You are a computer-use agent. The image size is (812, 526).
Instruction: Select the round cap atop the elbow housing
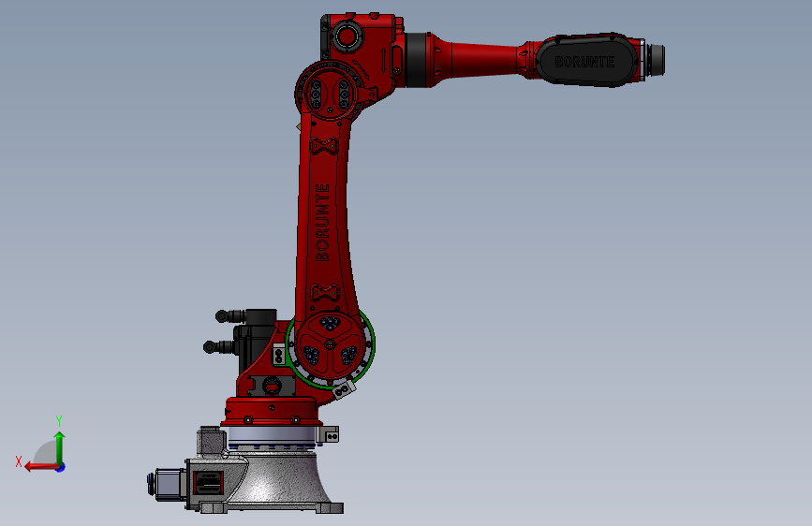(346, 37)
